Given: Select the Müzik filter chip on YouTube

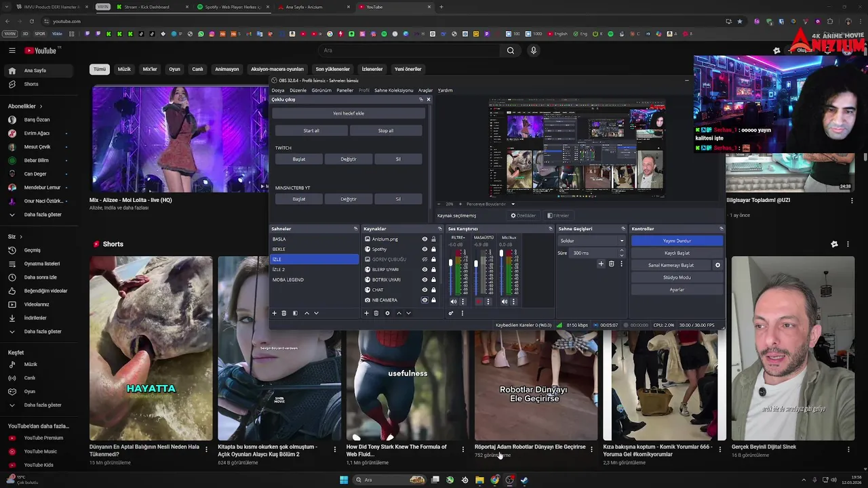Looking at the screenshot, I should pyautogui.click(x=124, y=69).
